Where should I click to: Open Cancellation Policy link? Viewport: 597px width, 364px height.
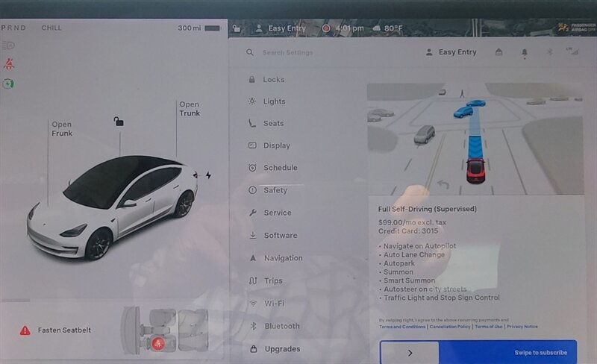pos(450,327)
